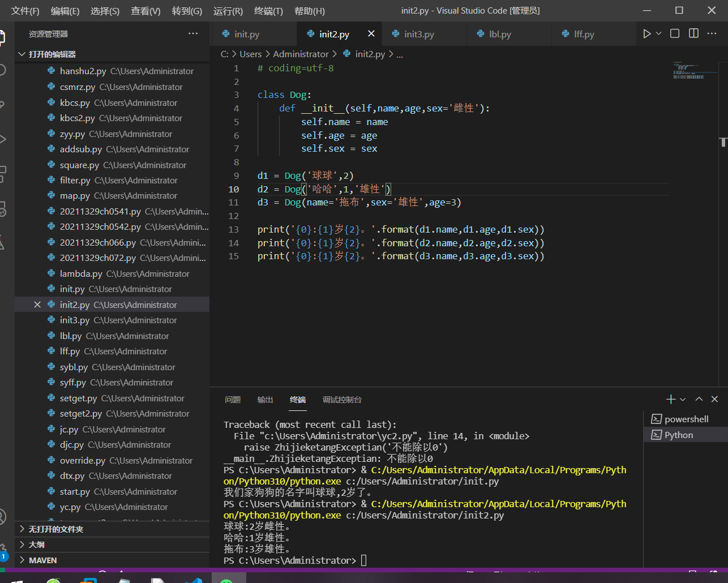This screenshot has height=583, width=728.
Task: Open Explorer views and more actions menu
Action: (193, 34)
